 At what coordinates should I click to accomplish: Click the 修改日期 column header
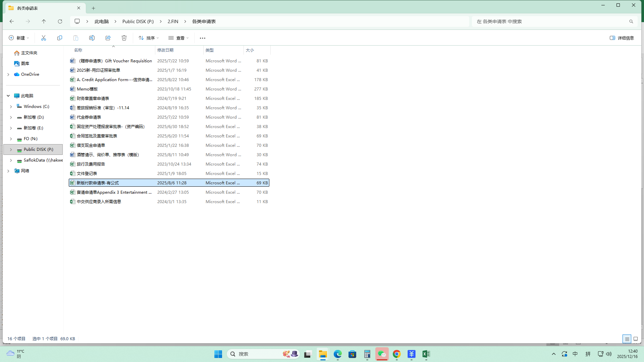[165, 50]
